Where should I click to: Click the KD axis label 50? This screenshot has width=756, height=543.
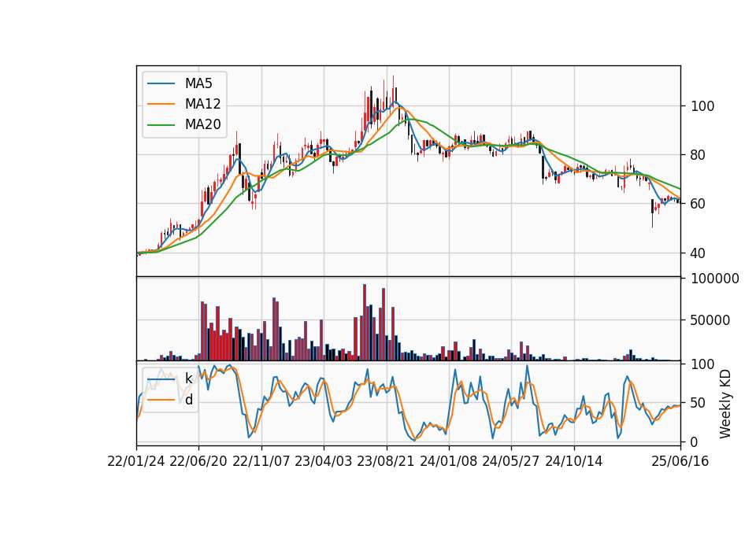699,403
